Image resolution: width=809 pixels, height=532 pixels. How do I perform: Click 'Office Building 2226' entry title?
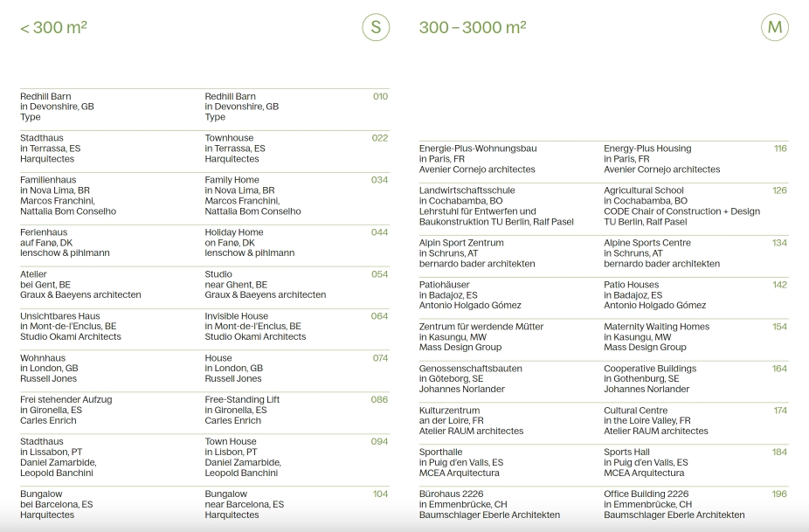[646, 494]
